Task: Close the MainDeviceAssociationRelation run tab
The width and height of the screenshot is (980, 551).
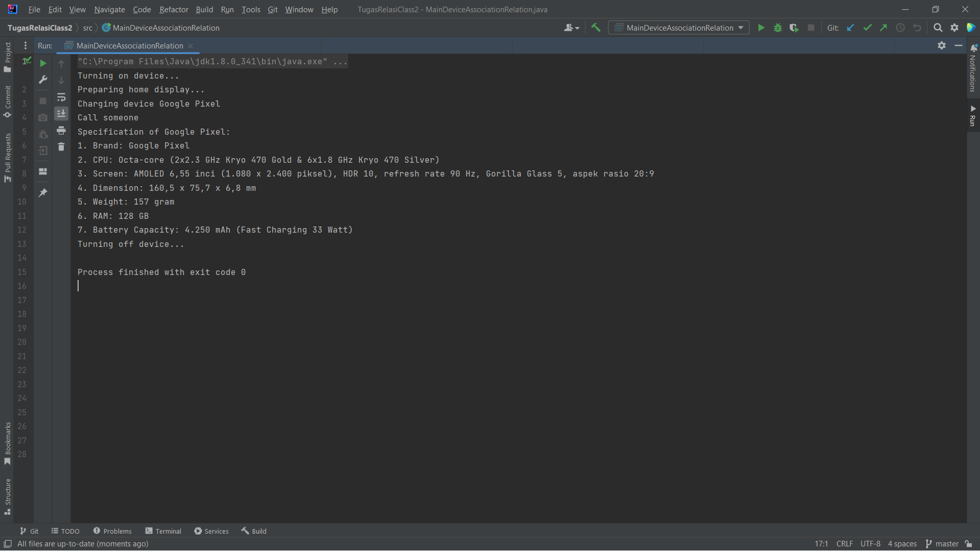Action: pyautogui.click(x=190, y=45)
